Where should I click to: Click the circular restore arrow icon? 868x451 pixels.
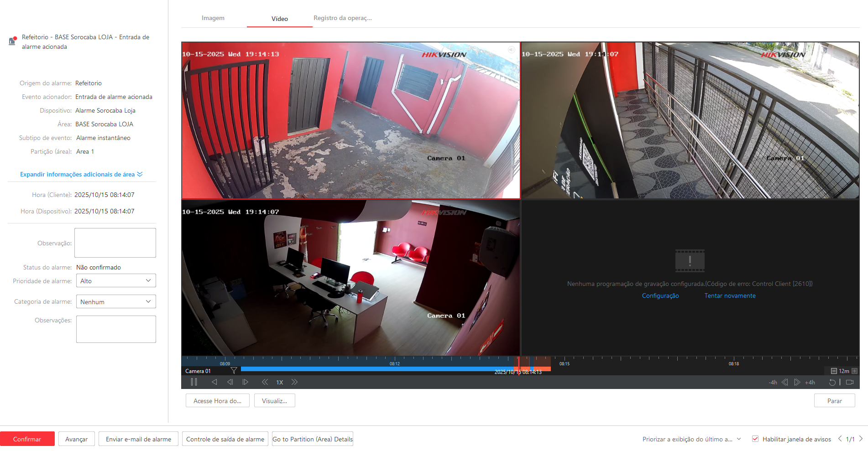832,382
